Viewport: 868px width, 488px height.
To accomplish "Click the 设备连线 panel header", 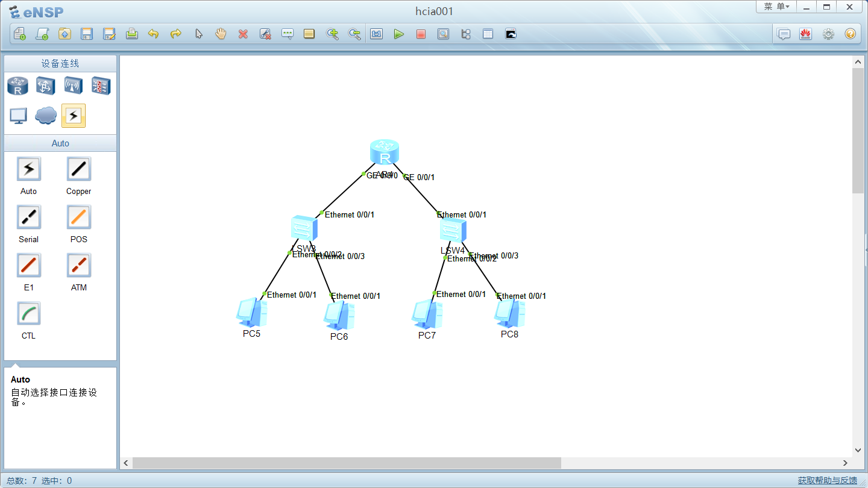I will [60, 63].
